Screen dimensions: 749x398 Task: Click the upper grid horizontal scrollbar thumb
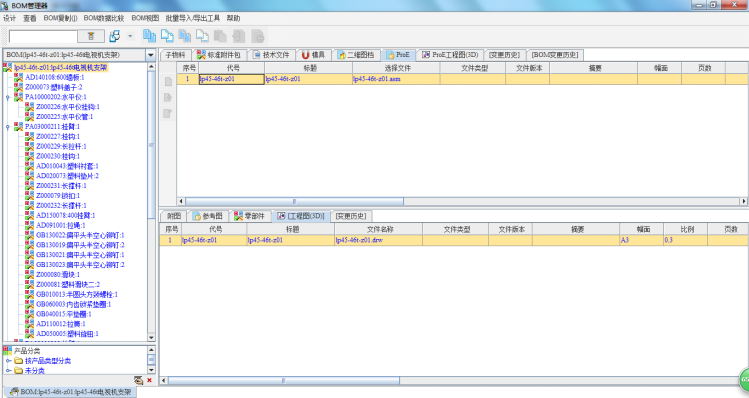pos(294,201)
